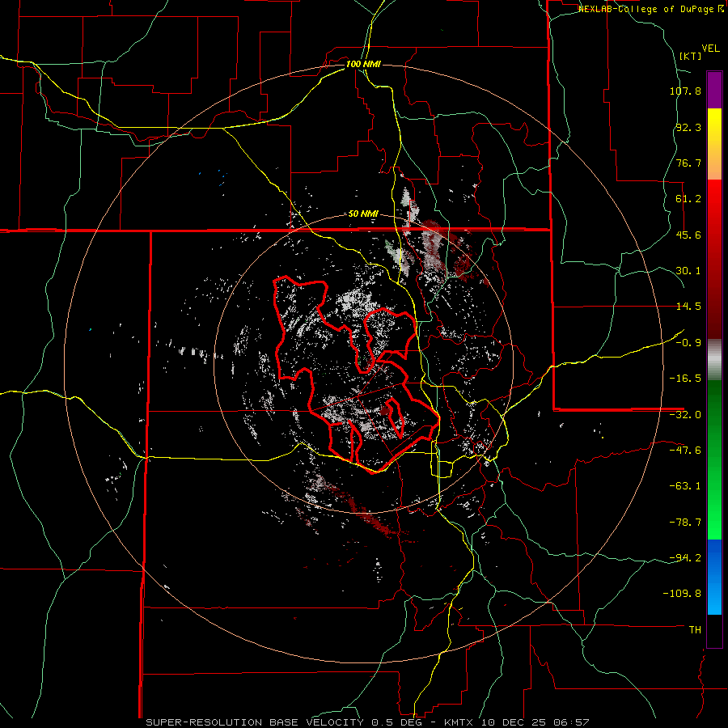Click the 100 NMI range ring label
The width and height of the screenshot is (728, 728).
(363, 64)
